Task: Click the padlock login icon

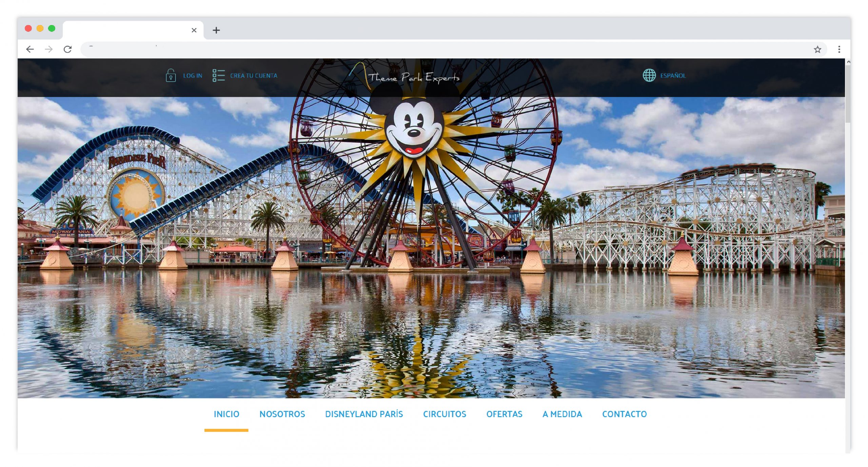Action: pos(171,75)
